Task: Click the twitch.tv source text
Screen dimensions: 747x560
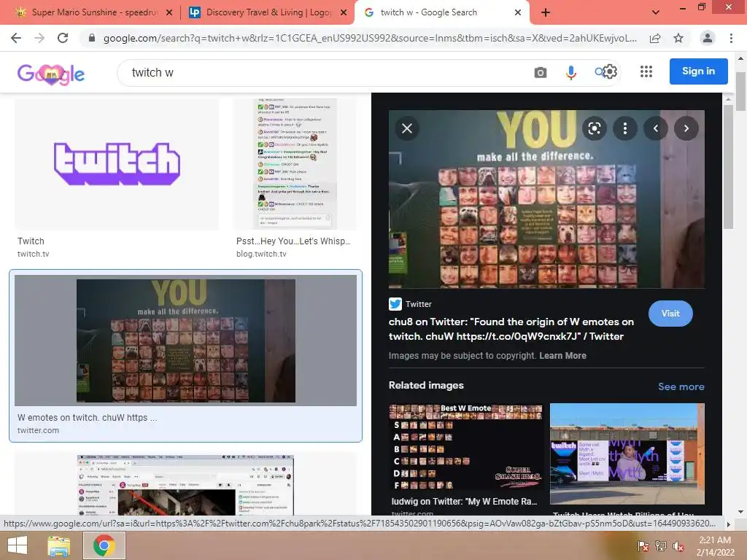Action: (x=34, y=254)
